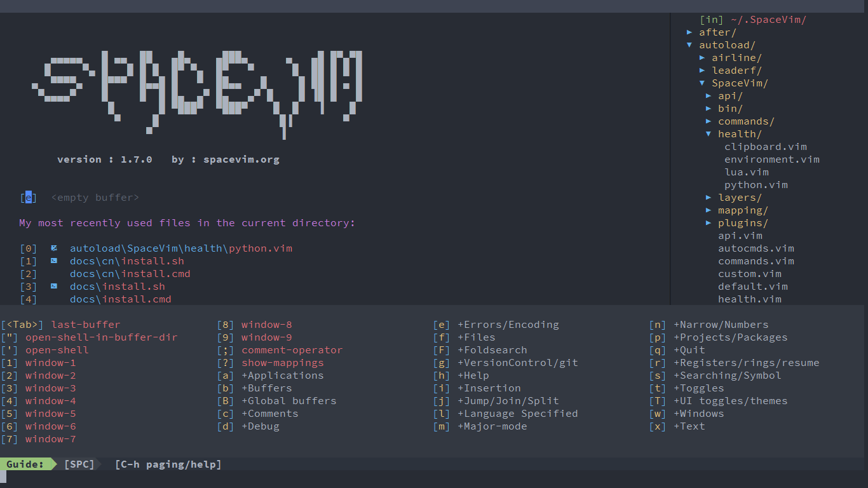Open the +Windows guide group
Viewport: 868px width, 488px height.
pyautogui.click(x=699, y=414)
